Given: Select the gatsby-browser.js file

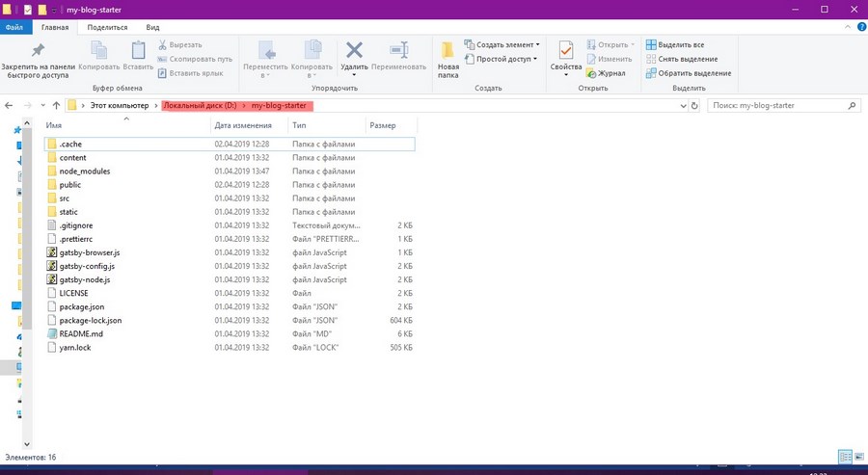Looking at the screenshot, I should point(230,252).
